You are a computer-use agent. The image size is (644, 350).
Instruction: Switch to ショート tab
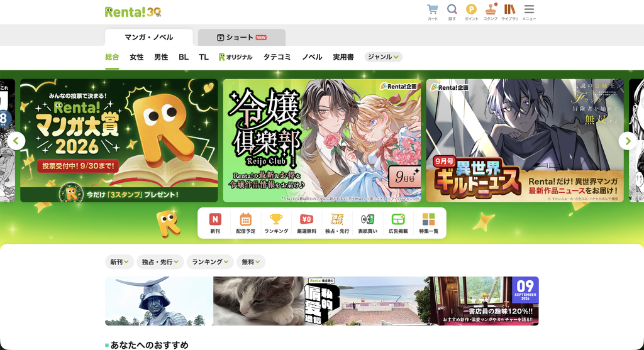tap(241, 37)
